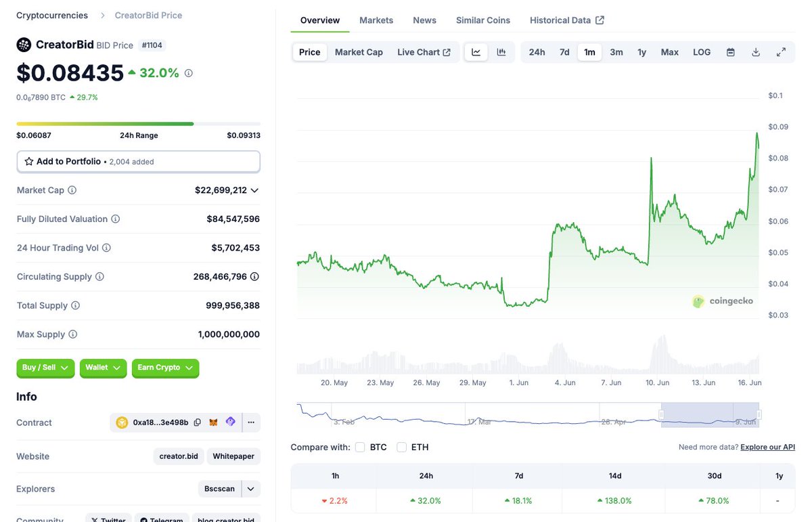Click the Add to Portfolio button
This screenshot has height=522, width=812.
[x=138, y=162]
